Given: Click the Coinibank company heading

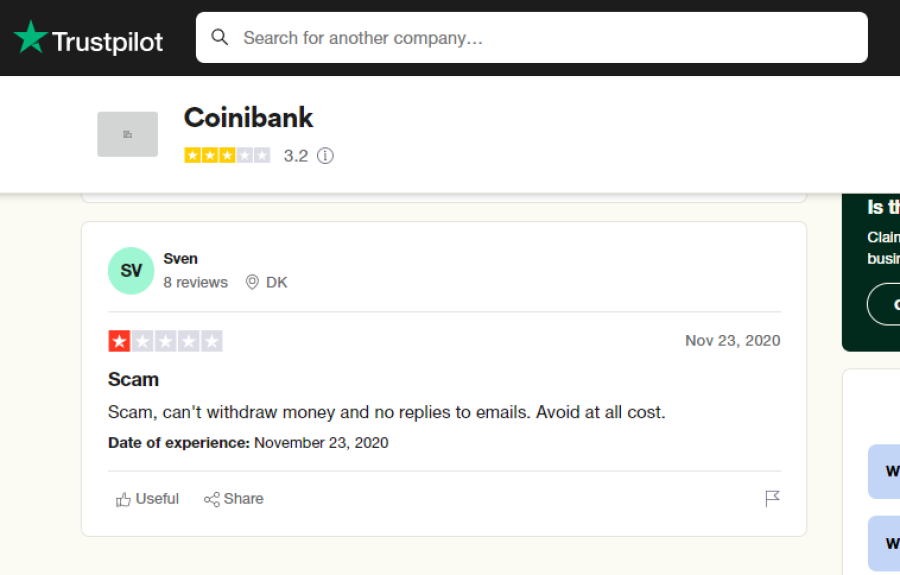Looking at the screenshot, I should [x=249, y=118].
